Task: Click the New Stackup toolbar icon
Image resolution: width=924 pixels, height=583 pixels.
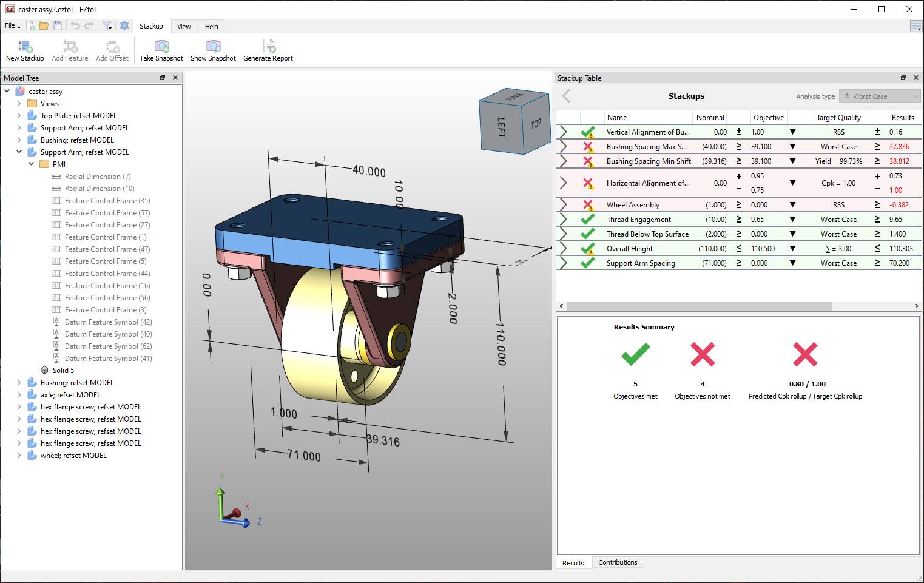Action: click(x=25, y=47)
